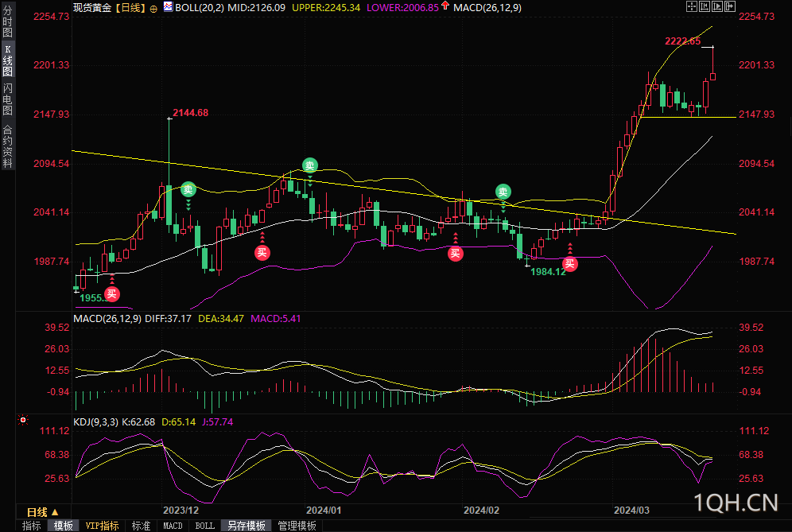The image size is (792, 532).
Task: Click the LOWER:2006.85 value
Action: click(402, 8)
